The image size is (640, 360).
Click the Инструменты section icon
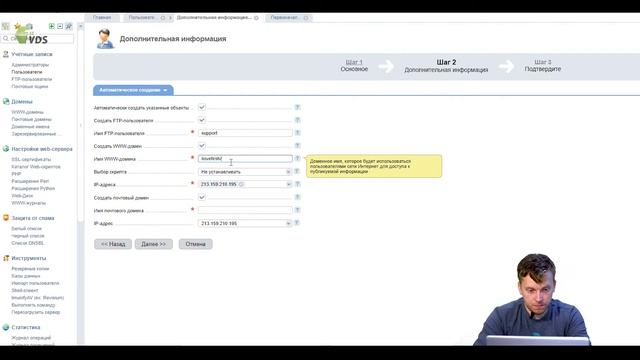pyautogui.click(x=6, y=258)
